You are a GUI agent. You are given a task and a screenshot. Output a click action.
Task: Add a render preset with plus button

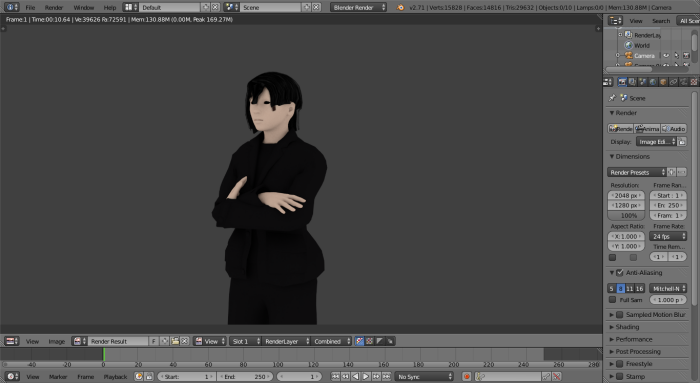[x=671, y=172]
